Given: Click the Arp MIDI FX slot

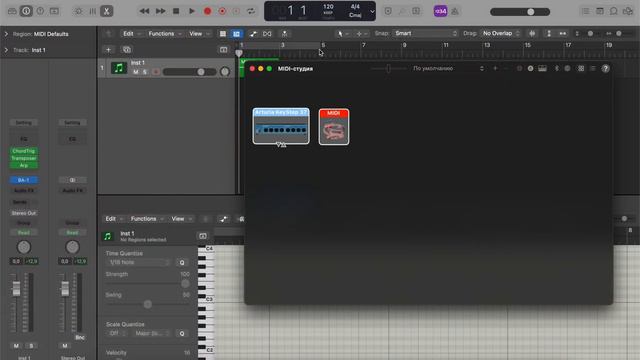Looking at the screenshot, I should coord(24,165).
